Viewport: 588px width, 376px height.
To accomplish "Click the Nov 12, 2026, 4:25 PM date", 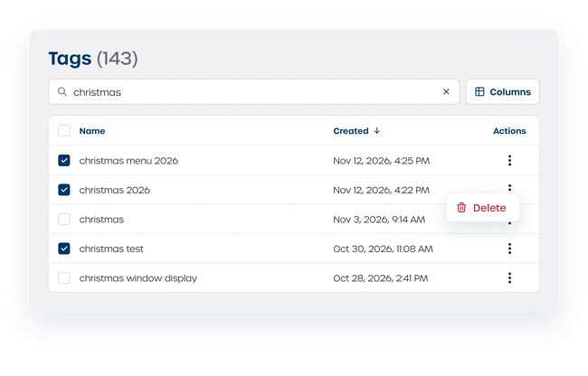I will point(382,161).
